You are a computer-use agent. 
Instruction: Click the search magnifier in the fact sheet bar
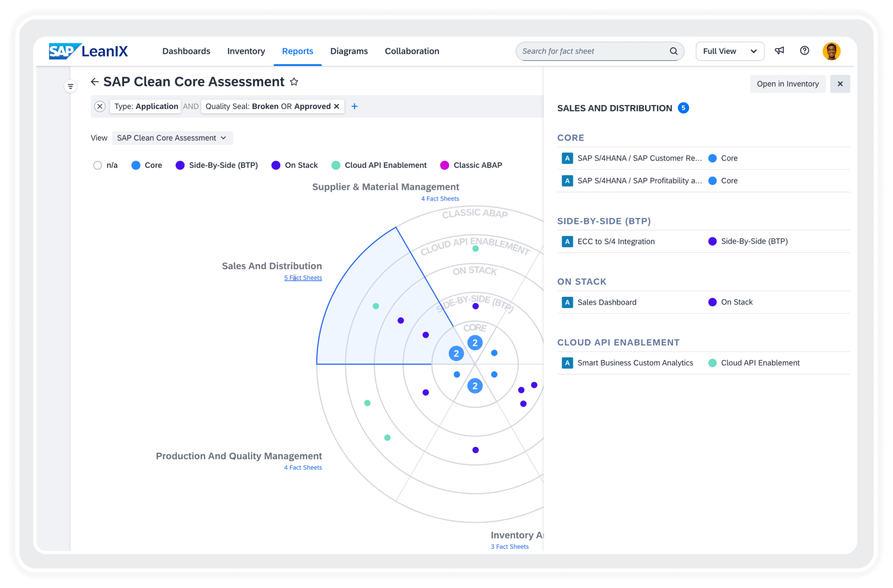click(x=673, y=51)
